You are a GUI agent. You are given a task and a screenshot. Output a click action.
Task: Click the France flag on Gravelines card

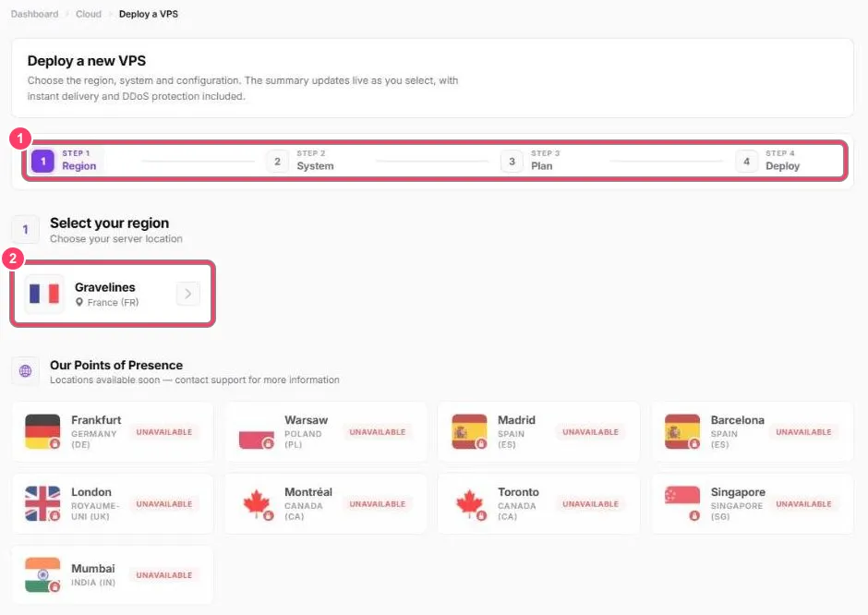point(44,294)
